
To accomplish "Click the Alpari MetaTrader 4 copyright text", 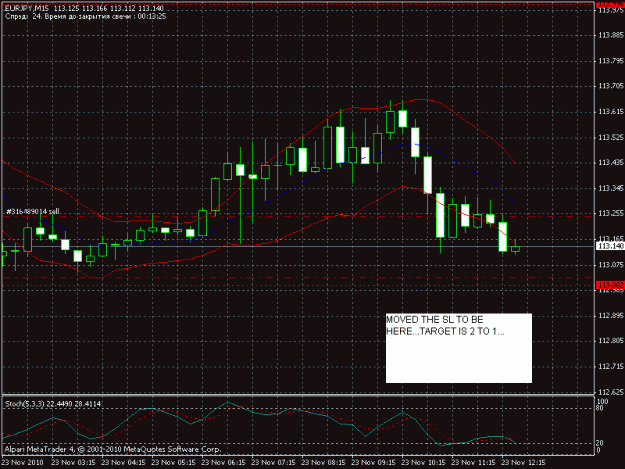I will click(x=113, y=449).
